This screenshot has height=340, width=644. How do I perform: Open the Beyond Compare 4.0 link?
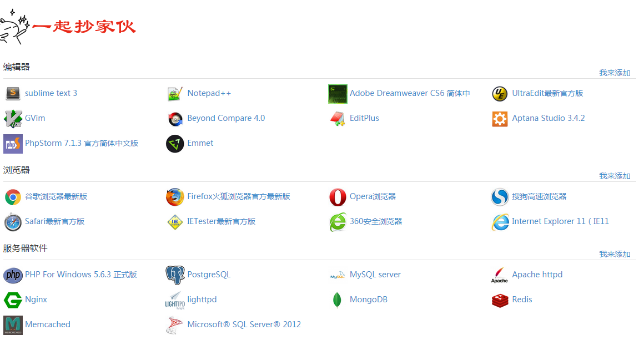coord(226,118)
